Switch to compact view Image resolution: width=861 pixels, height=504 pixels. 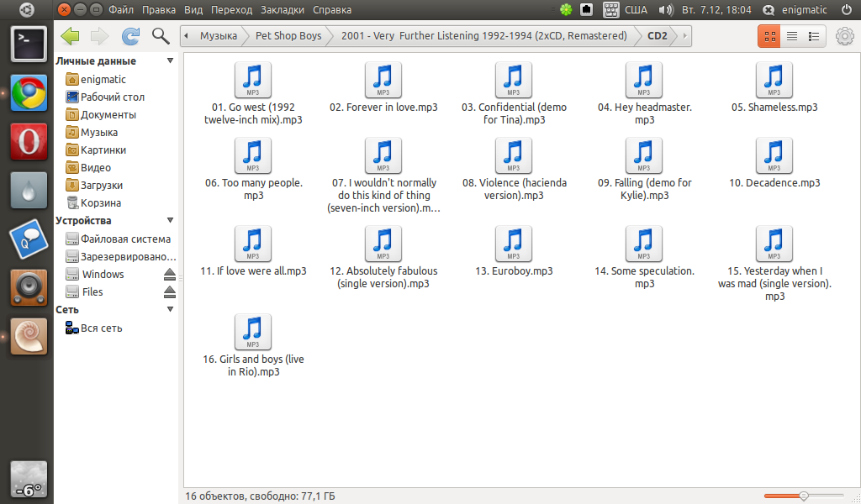pos(814,36)
